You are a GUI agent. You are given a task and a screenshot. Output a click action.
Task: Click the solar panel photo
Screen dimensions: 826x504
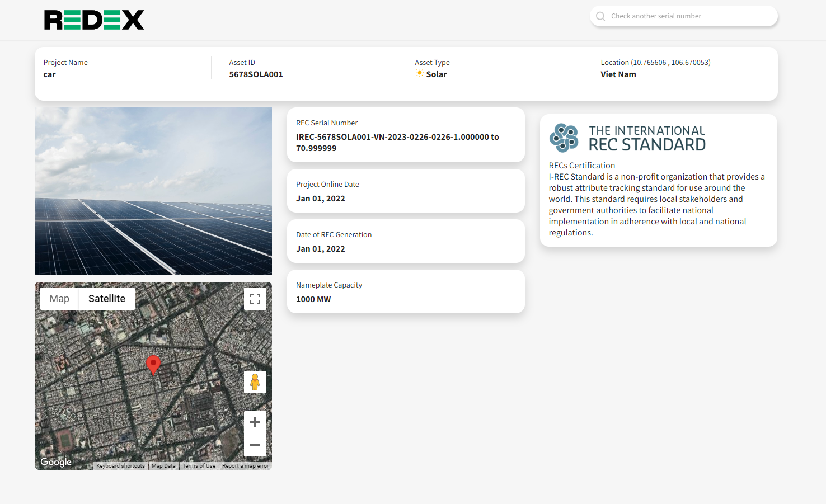[x=153, y=191]
